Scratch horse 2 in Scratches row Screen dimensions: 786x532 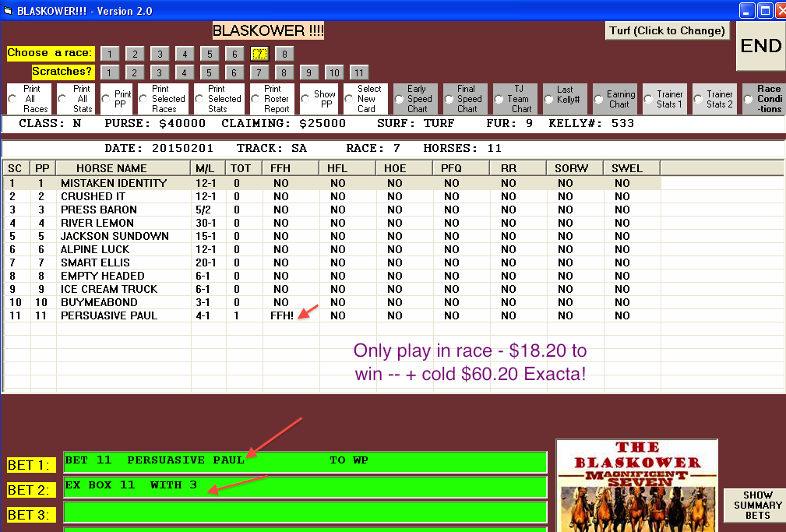click(134, 72)
